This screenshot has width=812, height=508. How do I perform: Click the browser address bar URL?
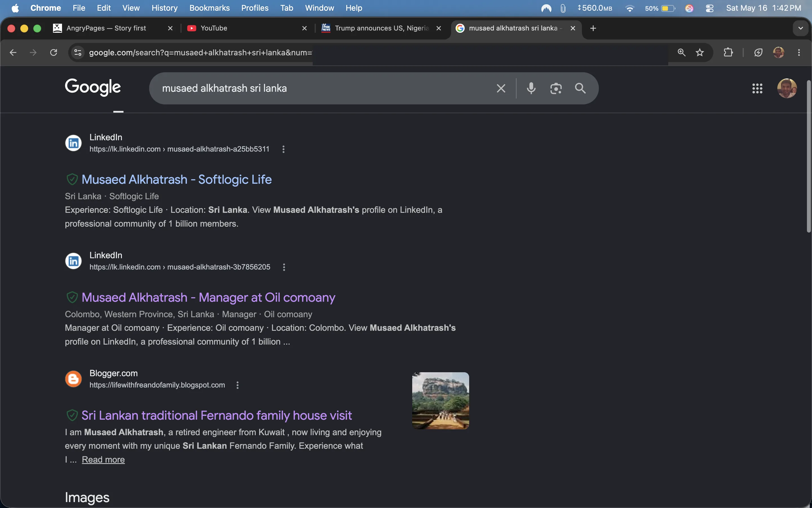coord(200,52)
